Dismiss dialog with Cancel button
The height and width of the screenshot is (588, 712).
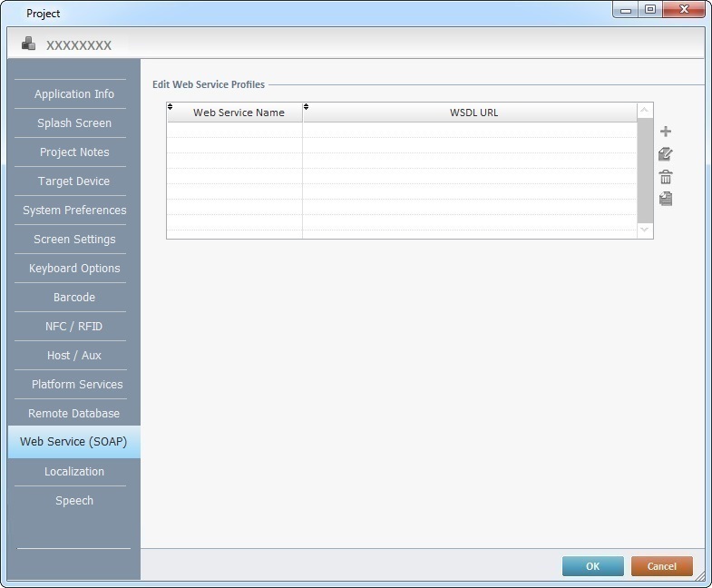coord(661,566)
